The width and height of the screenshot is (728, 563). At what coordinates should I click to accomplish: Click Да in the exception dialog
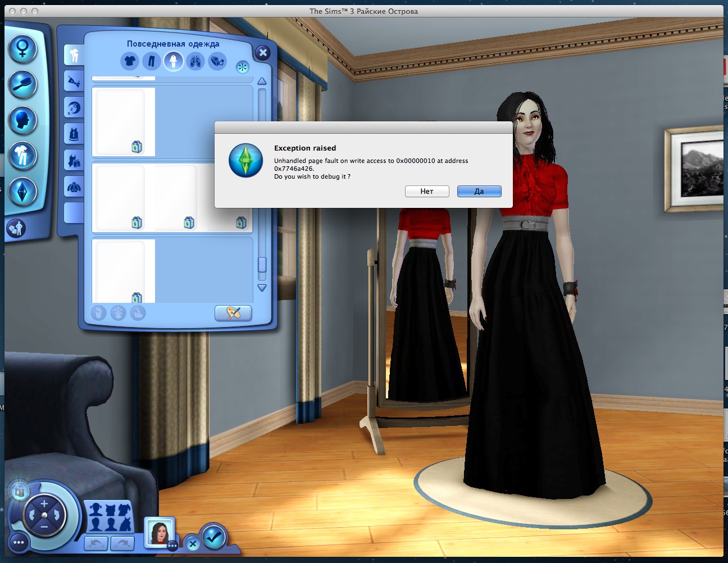[x=479, y=191]
